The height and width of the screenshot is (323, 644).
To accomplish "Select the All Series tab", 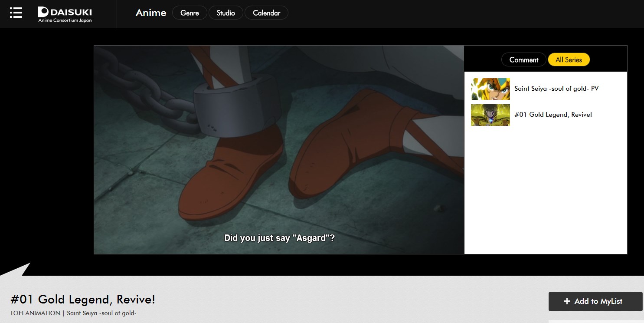I will click(x=569, y=60).
